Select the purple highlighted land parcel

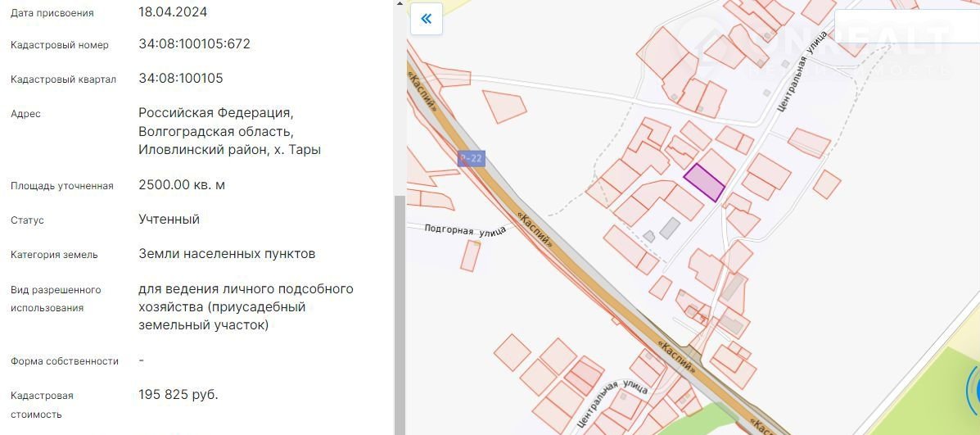[704, 183]
